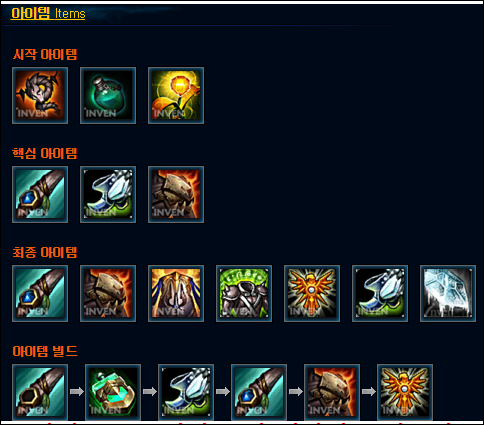
Task: Select the frozen ice crystal final item
Action: (x=448, y=293)
